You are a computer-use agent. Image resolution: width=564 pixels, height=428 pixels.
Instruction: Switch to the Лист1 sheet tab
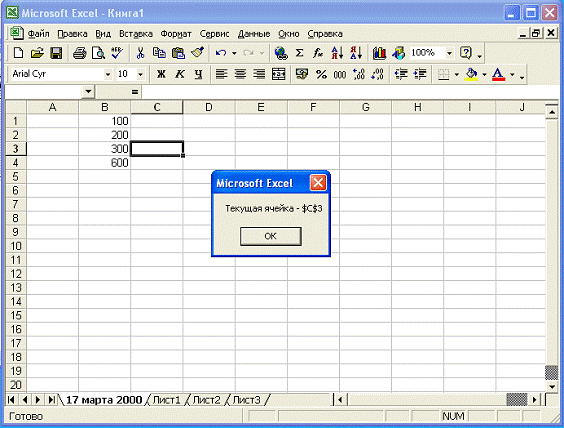click(167, 400)
